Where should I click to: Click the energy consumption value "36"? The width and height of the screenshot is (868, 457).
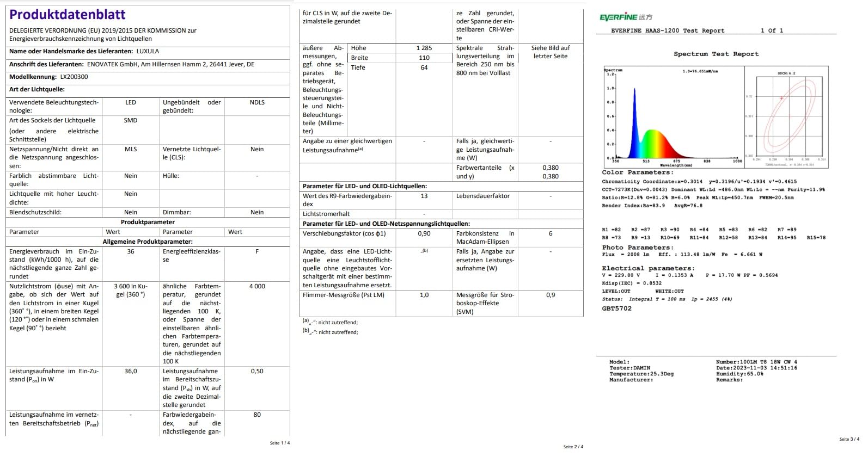(131, 251)
